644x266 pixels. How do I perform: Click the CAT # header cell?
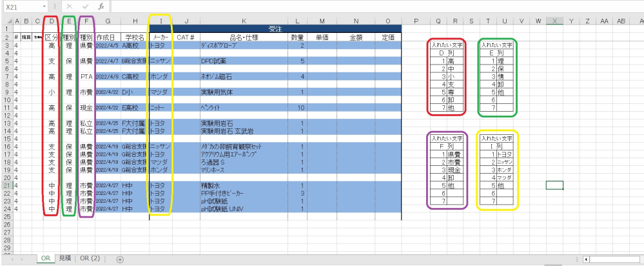(x=186, y=37)
